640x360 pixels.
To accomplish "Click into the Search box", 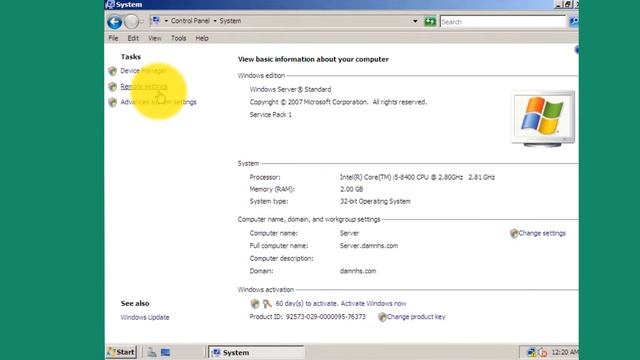I will coord(503,22).
